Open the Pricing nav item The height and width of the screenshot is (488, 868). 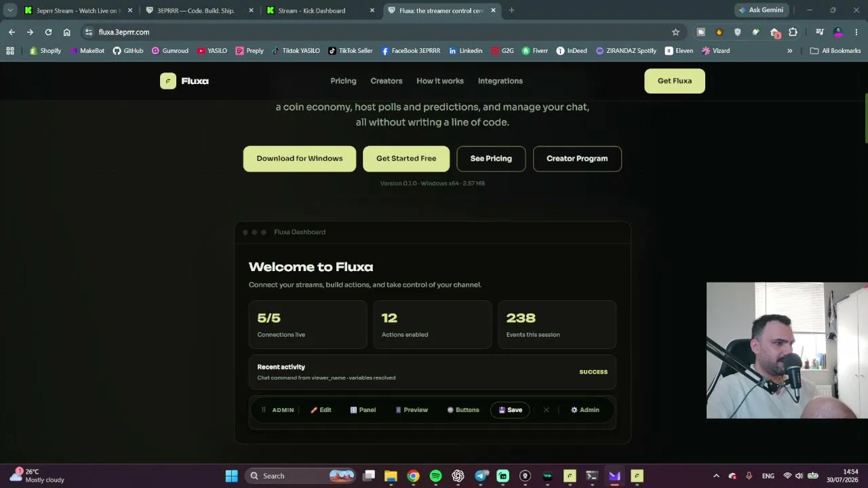point(343,81)
